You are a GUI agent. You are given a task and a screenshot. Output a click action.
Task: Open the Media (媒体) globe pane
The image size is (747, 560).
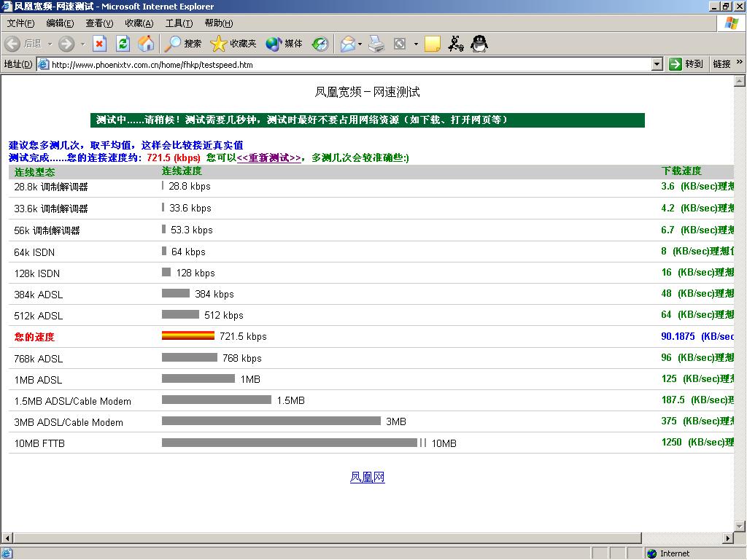pos(285,44)
